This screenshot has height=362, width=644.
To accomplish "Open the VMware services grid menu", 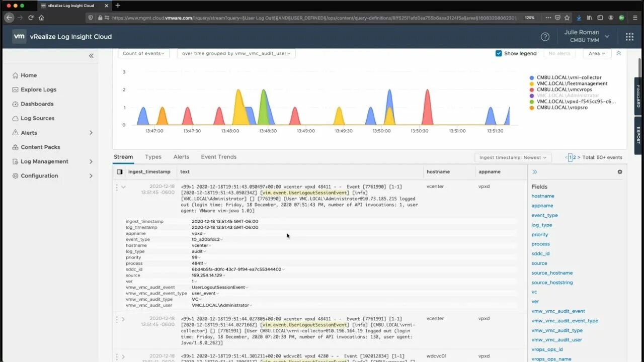I will point(629,37).
